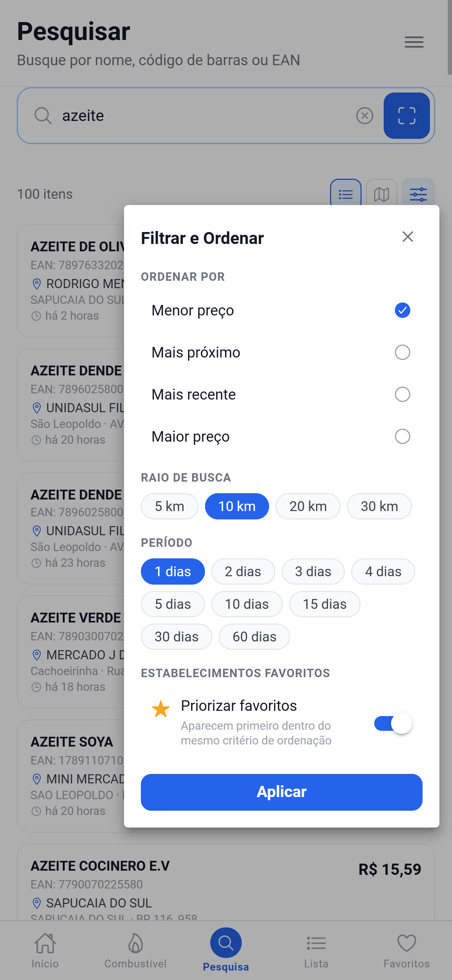Clear the azeite search text
This screenshot has width=452, height=980.
[364, 116]
